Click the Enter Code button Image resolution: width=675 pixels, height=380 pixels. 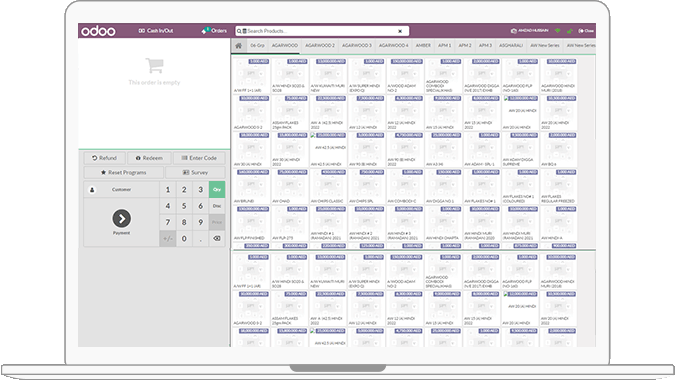coord(199,158)
